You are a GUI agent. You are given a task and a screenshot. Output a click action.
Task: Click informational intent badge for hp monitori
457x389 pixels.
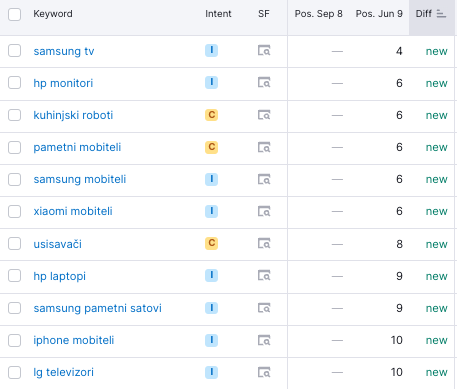coord(211,82)
